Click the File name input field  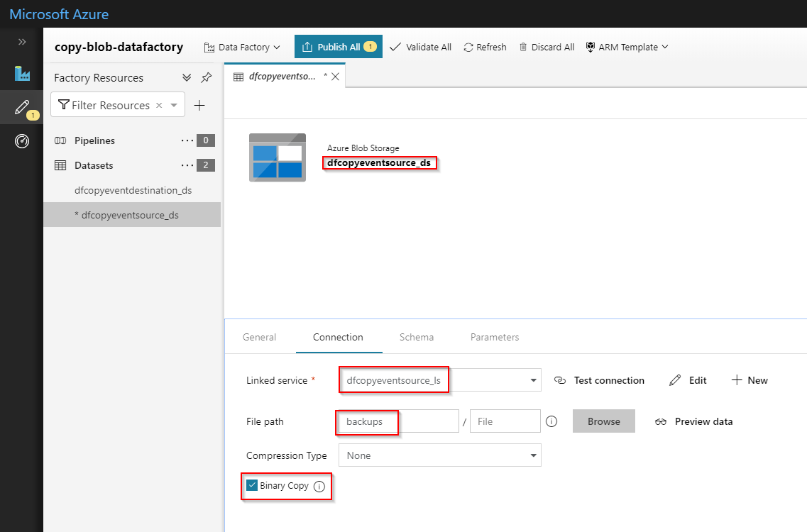(505, 421)
